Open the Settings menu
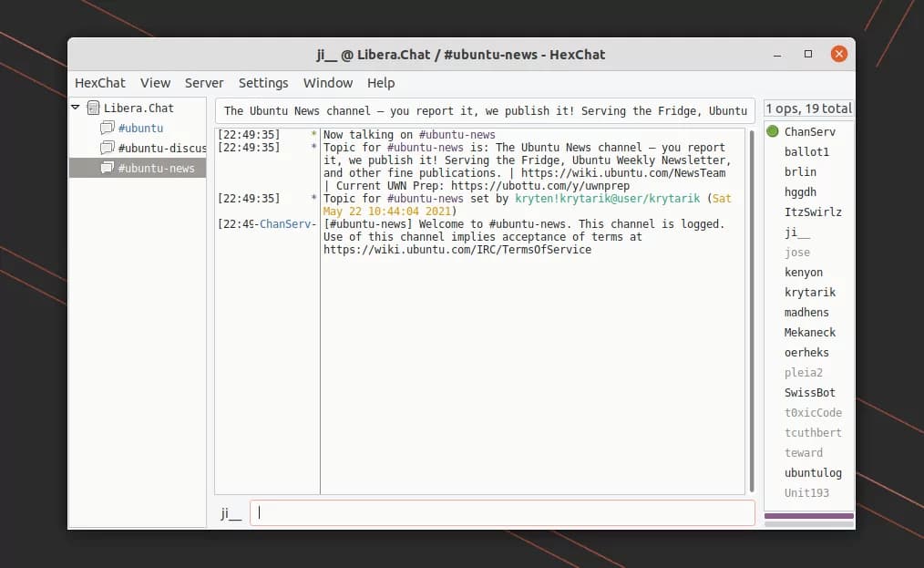The height and width of the screenshot is (568, 924). click(263, 83)
